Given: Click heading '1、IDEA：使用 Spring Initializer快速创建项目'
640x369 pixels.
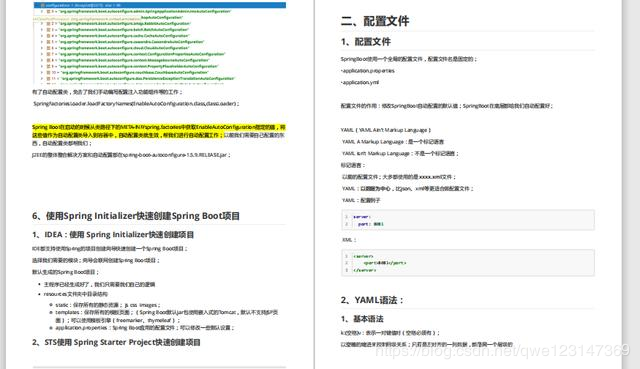Looking at the screenshot, I should pos(113,235).
